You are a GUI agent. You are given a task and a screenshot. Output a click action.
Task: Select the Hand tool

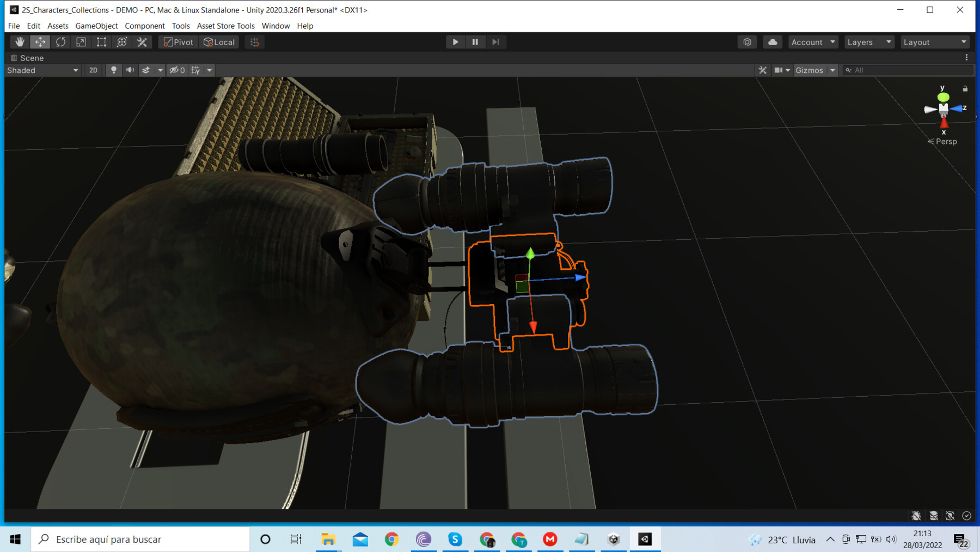(20, 42)
